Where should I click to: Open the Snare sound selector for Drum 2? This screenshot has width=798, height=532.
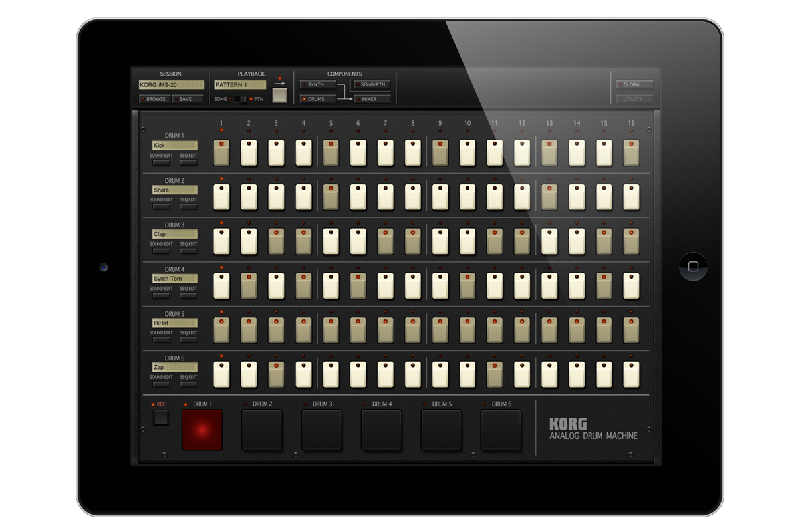pyautogui.click(x=175, y=190)
